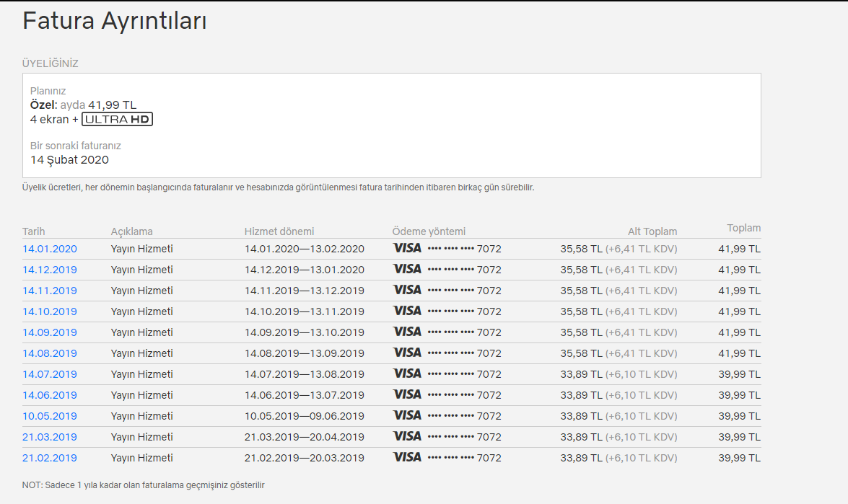Click service period 14.12.2019—13.01.2020
This screenshot has width=848, height=504.
pyautogui.click(x=304, y=270)
